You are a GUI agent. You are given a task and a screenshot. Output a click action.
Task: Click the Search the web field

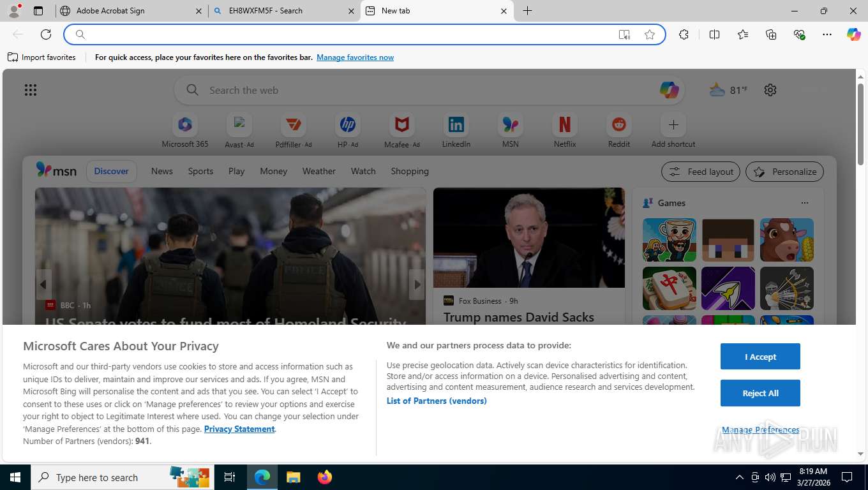(x=431, y=90)
